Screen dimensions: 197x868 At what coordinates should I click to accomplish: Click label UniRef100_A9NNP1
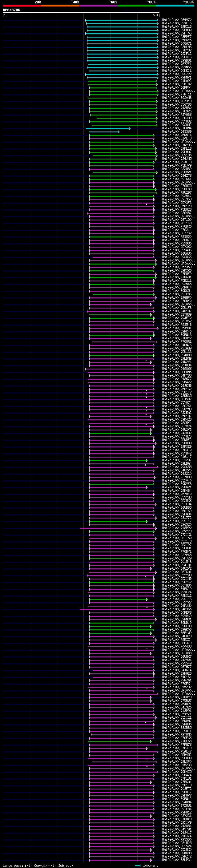(x=177, y=78)
